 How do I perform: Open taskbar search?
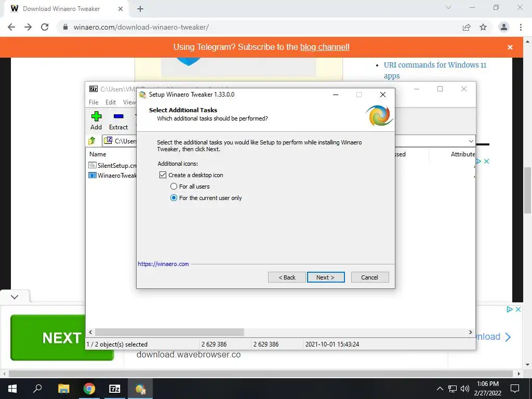[37, 389]
